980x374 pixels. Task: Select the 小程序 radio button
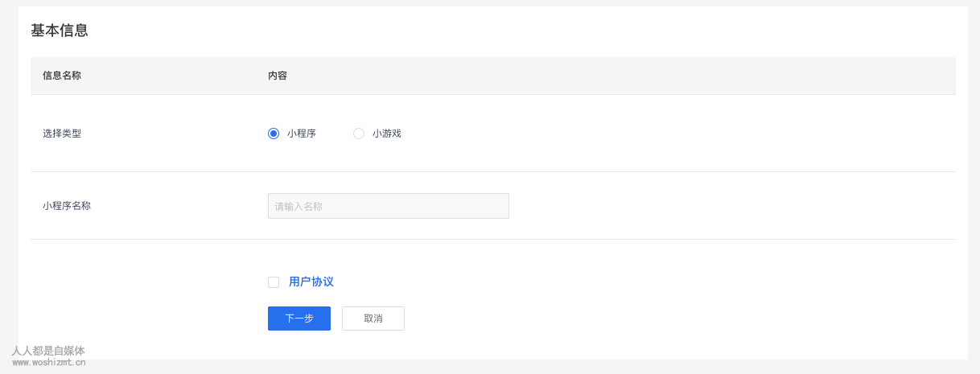coord(274,134)
